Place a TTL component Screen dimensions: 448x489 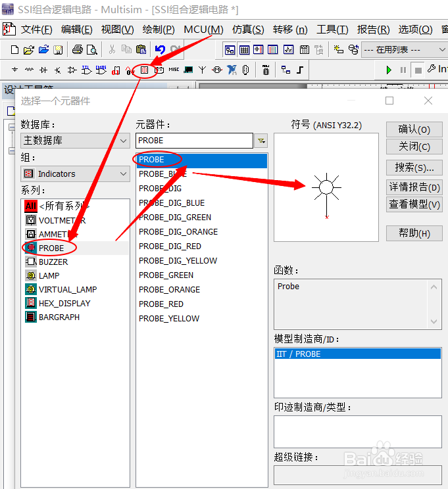pos(86,70)
